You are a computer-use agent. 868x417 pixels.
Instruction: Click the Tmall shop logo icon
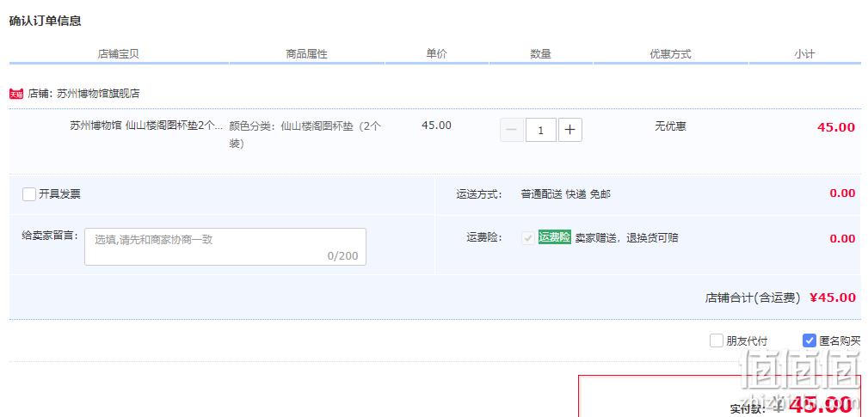(16, 94)
